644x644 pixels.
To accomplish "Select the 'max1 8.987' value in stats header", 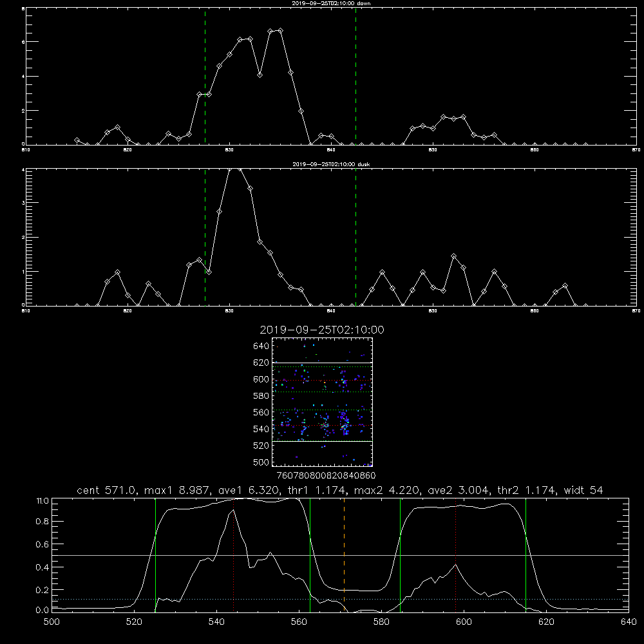I will pos(178,490).
